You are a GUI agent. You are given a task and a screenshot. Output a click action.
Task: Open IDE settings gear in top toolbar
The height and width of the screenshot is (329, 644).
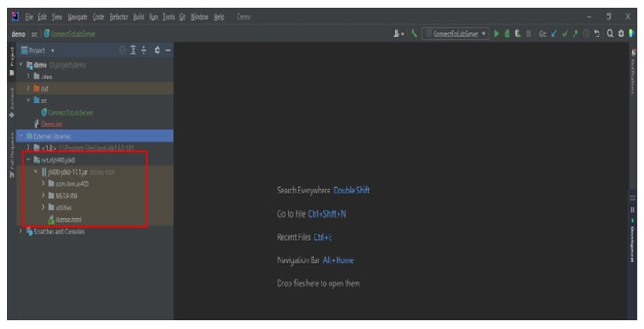coord(621,34)
